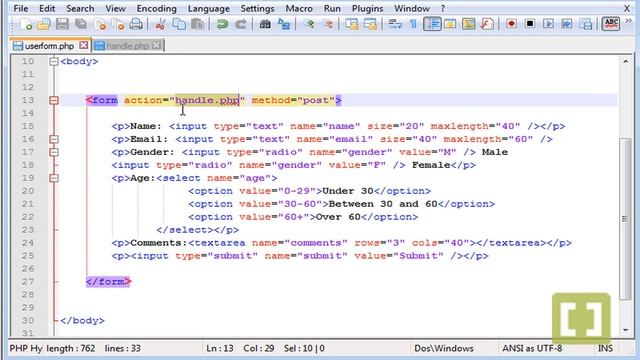Click the run macro multiple times icon
The image size is (640, 360).
click(567, 24)
